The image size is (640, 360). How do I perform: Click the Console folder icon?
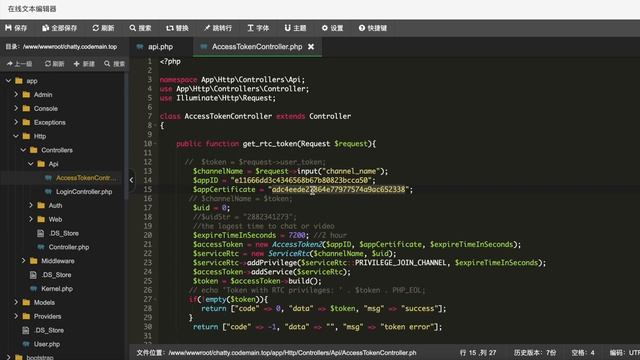click(27, 109)
